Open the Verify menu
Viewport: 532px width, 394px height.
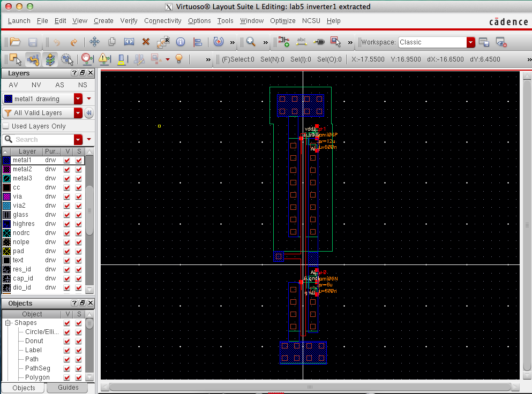129,21
